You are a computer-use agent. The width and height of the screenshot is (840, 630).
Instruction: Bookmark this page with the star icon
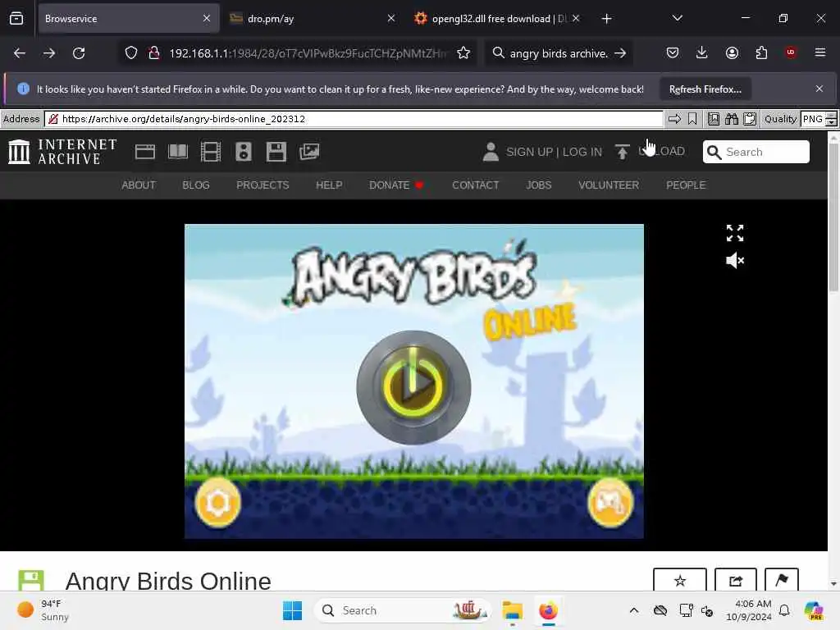[463, 53]
